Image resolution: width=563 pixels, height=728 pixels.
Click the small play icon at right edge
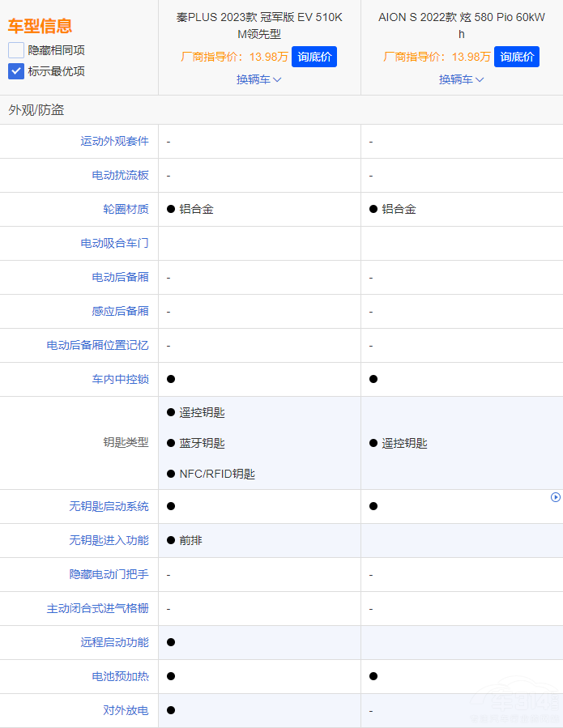click(556, 497)
